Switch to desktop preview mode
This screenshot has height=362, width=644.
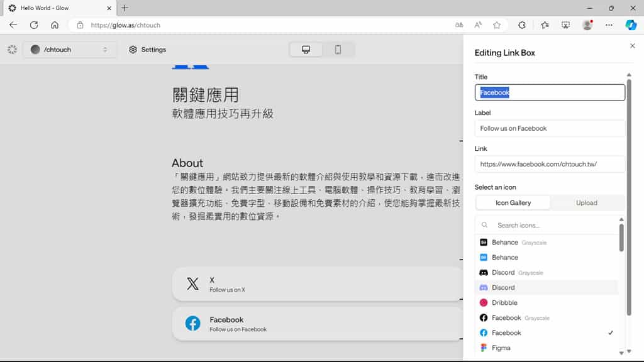point(306,50)
